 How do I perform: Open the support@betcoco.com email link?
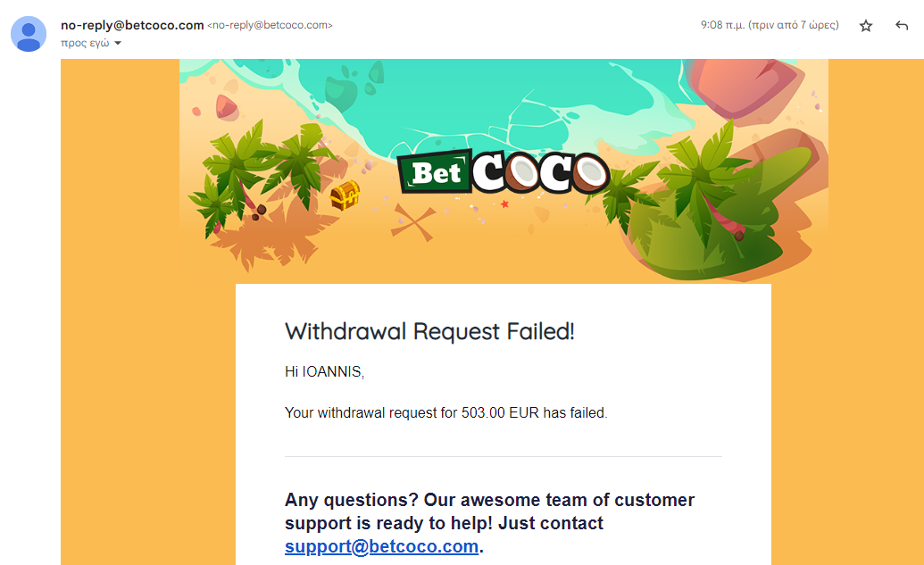[381, 546]
